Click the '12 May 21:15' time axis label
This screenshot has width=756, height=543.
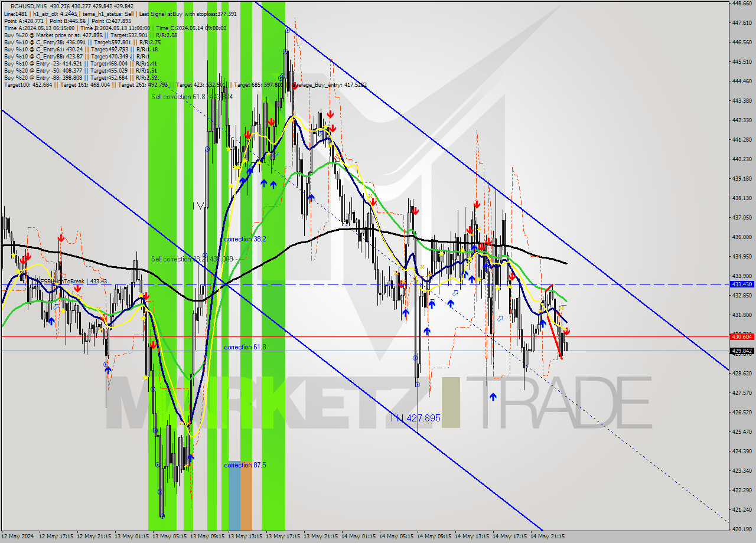(x=94, y=537)
